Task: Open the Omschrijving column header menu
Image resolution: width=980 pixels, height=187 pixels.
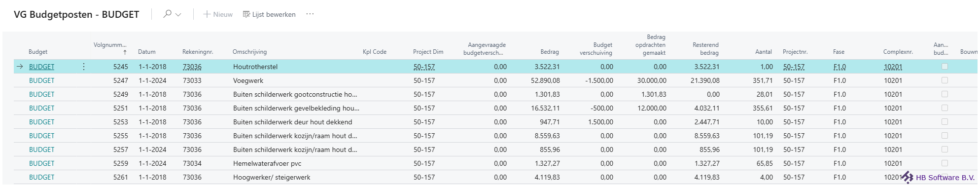Action: click(x=249, y=52)
